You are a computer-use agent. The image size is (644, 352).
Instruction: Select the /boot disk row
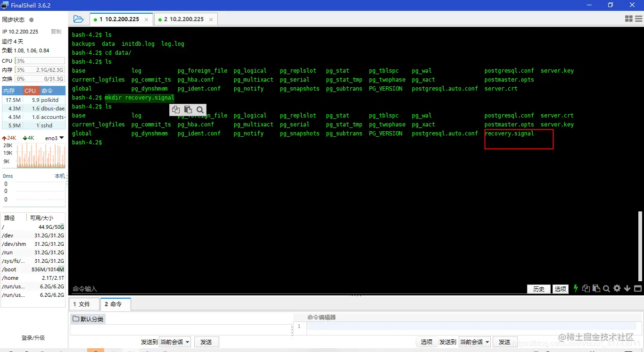33,269
